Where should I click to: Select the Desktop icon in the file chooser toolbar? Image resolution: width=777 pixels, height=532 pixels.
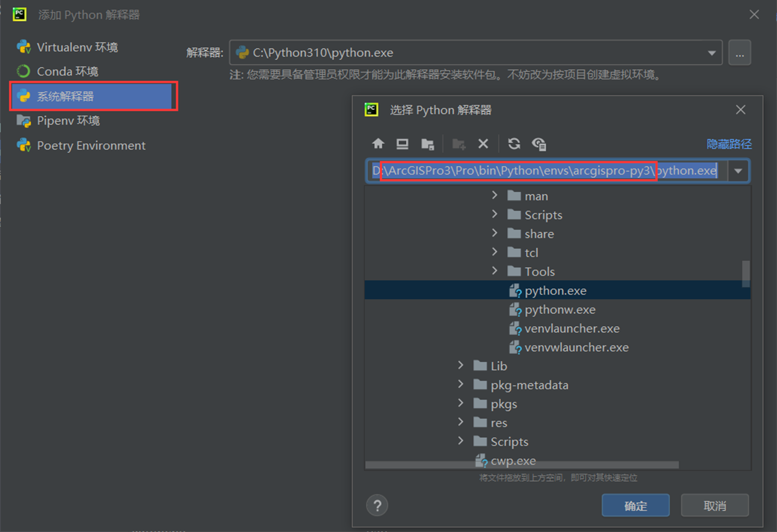point(402,143)
